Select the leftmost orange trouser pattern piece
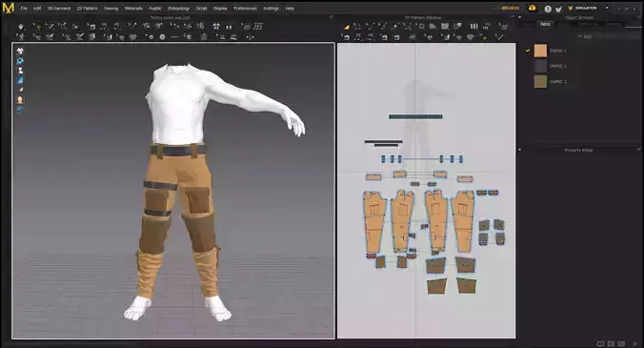The width and height of the screenshot is (644, 348). pos(374,221)
